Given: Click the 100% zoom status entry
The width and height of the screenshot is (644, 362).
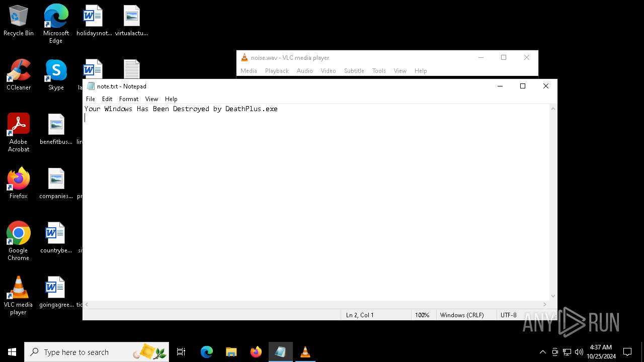Looking at the screenshot, I should pos(422,315).
